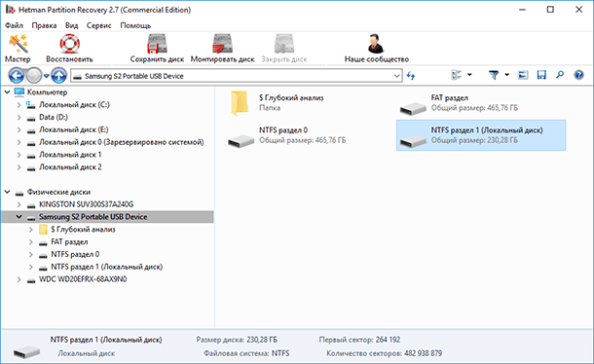Minimize the Hetman Partition Recovery window
Screen dimensions: 594x364
point(522,10)
